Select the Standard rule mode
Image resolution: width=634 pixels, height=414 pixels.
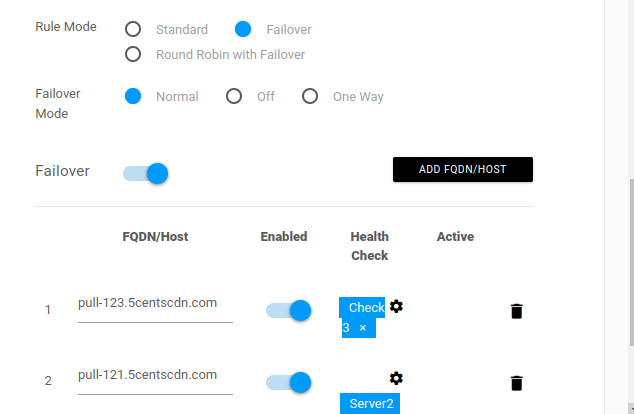coord(133,29)
